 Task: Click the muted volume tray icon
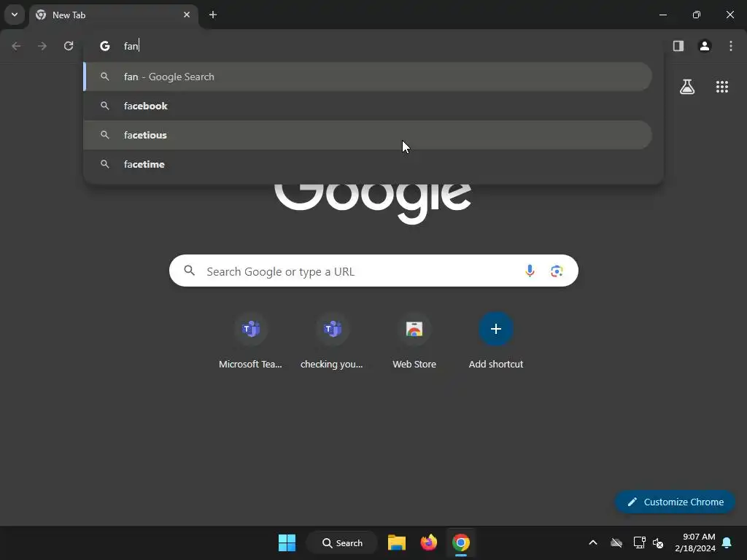[x=658, y=542]
